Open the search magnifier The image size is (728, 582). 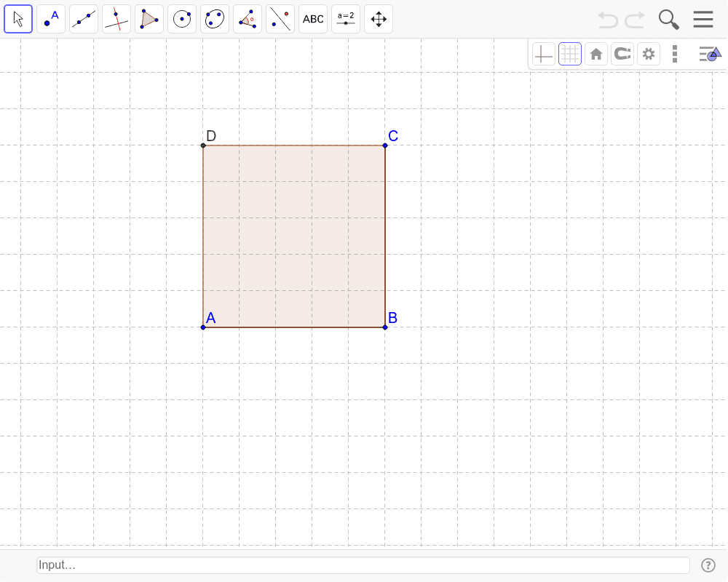point(668,20)
